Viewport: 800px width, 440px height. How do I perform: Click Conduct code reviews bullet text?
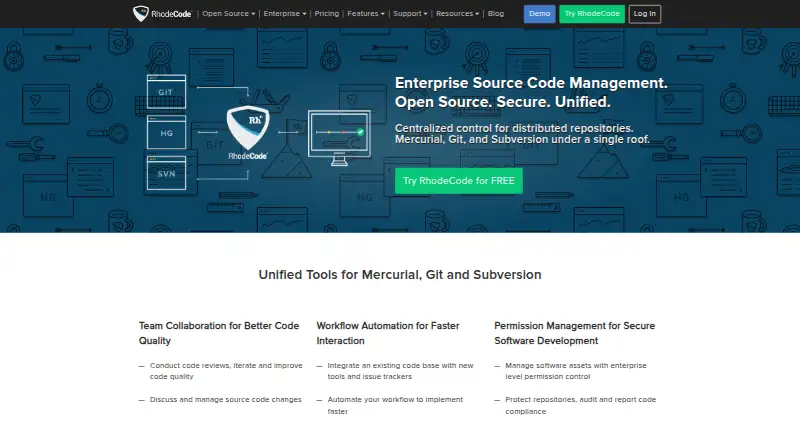(x=226, y=371)
